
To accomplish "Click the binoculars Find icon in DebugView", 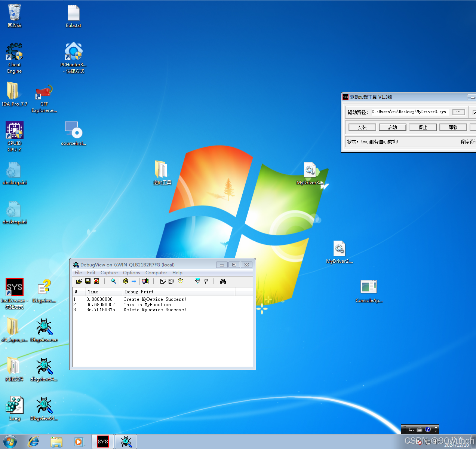I will point(223,281).
